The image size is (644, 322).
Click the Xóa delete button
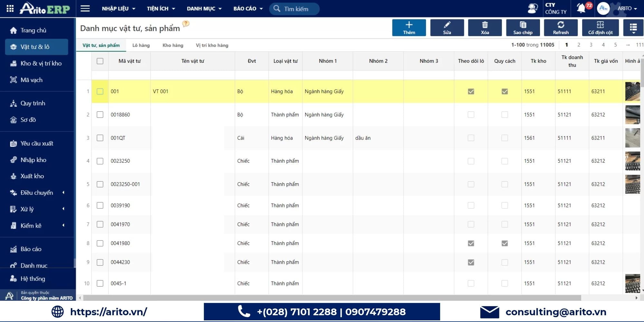click(x=485, y=28)
